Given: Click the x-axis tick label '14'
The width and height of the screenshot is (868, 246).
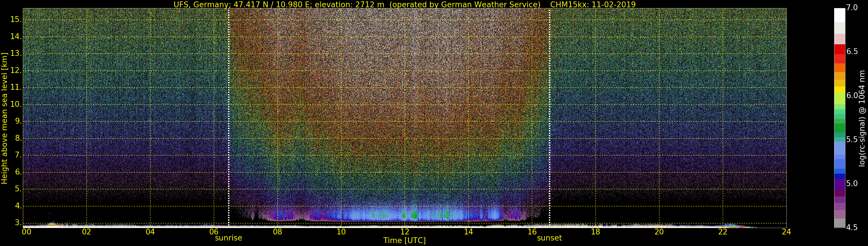Looking at the screenshot, I should [468, 232].
